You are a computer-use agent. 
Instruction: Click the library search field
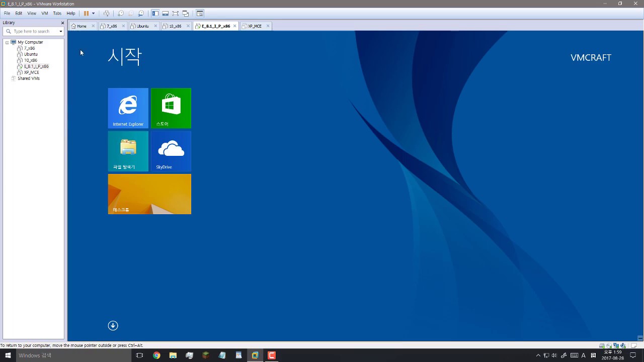click(x=34, y=31)
